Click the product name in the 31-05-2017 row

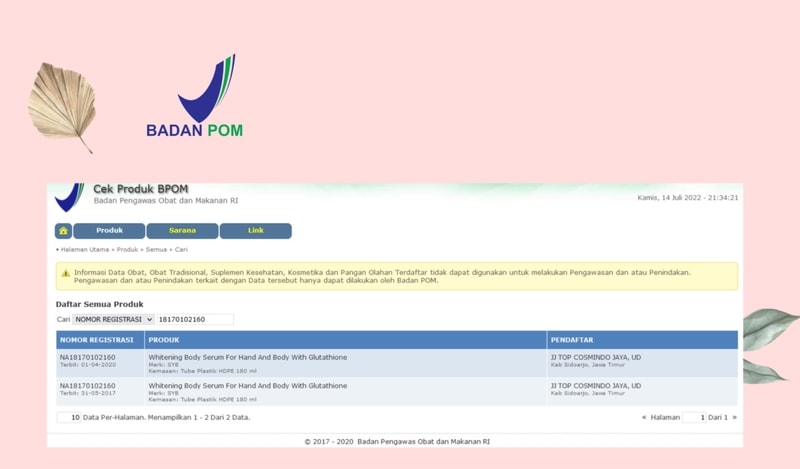[x=247, y=386]
